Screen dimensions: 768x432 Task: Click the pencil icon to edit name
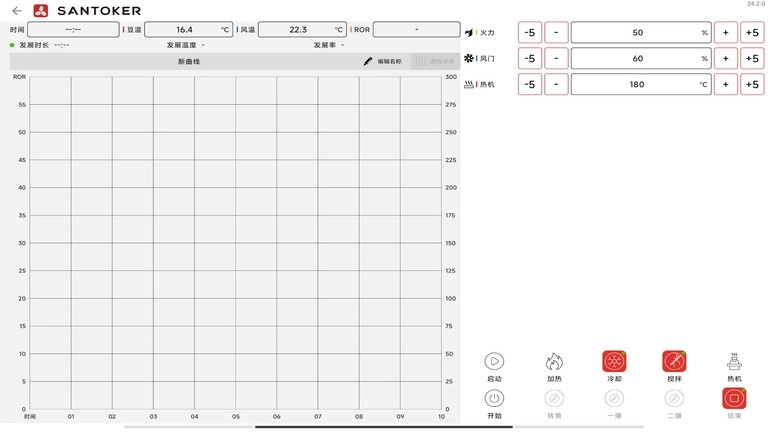368,61
